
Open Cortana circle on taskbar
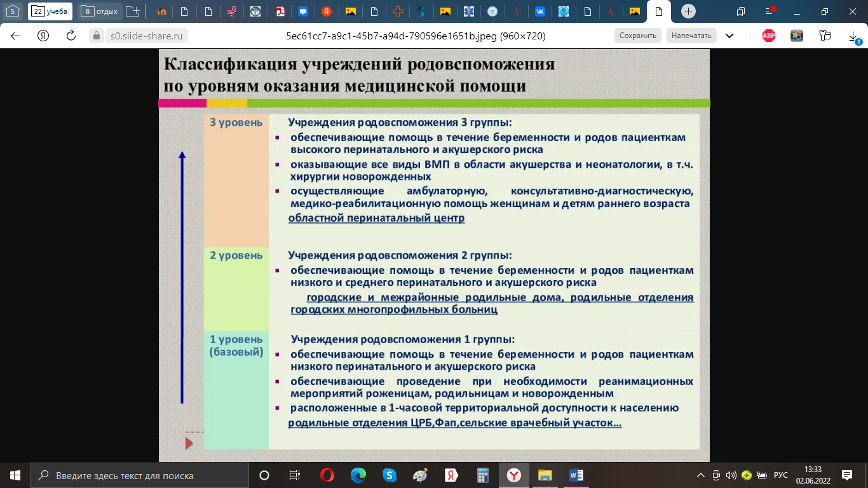[264, 475]
